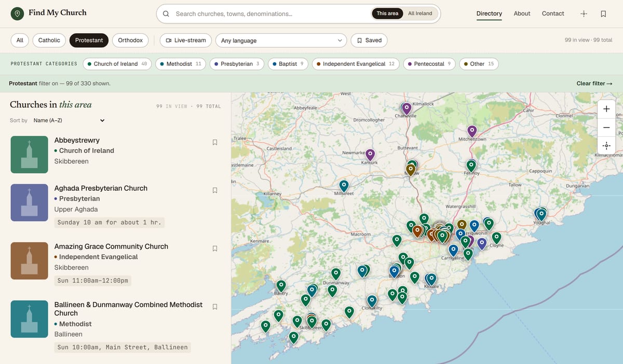Switch search scope to All Ireland

point(420,13)
